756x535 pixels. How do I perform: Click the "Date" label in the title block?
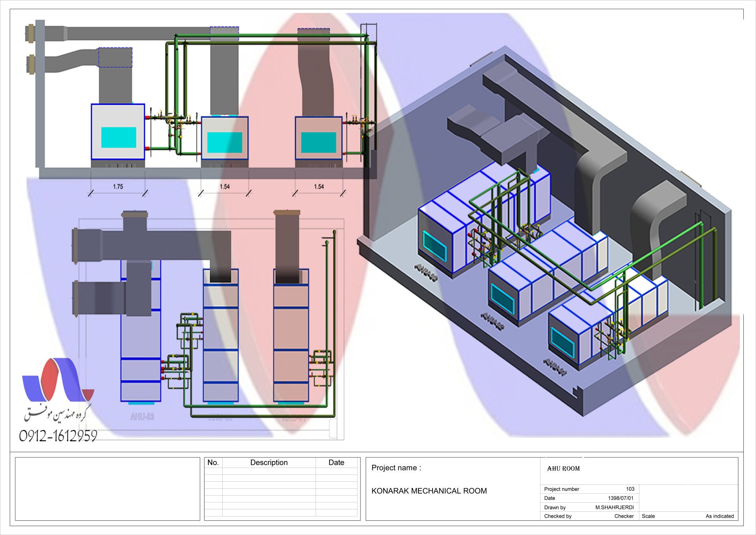(550, 498)
